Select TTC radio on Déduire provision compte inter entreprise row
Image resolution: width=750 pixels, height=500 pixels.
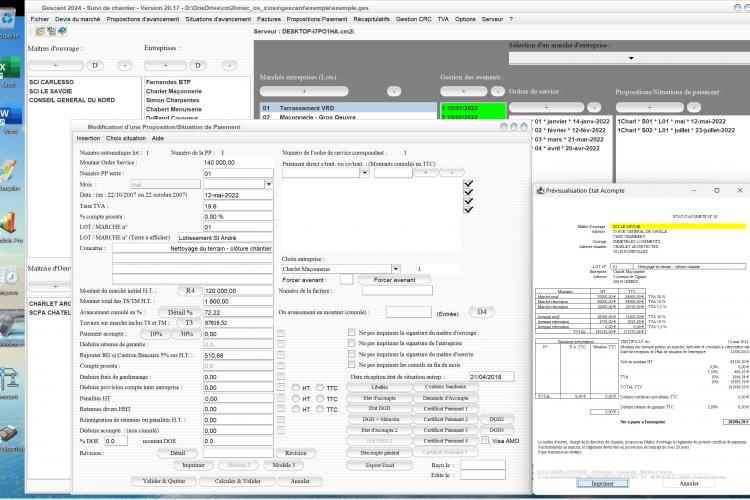320,388
